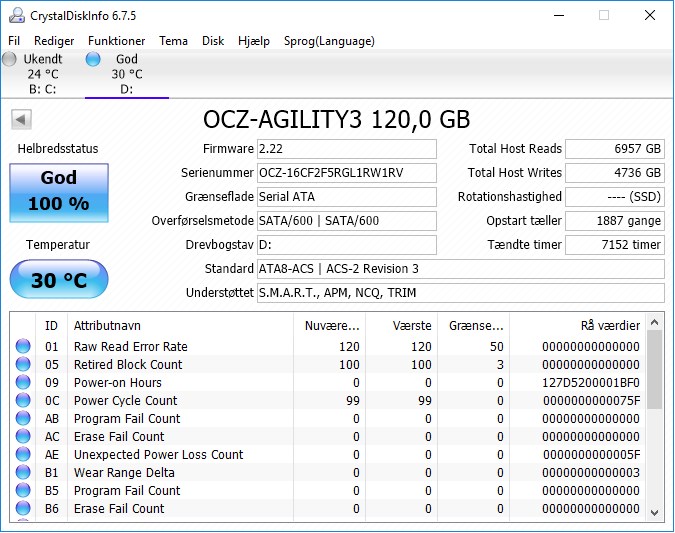Click the Grænseflade field showing Serial ATA
The width and height of the screenshot is (675, 533).
point(347,197)
